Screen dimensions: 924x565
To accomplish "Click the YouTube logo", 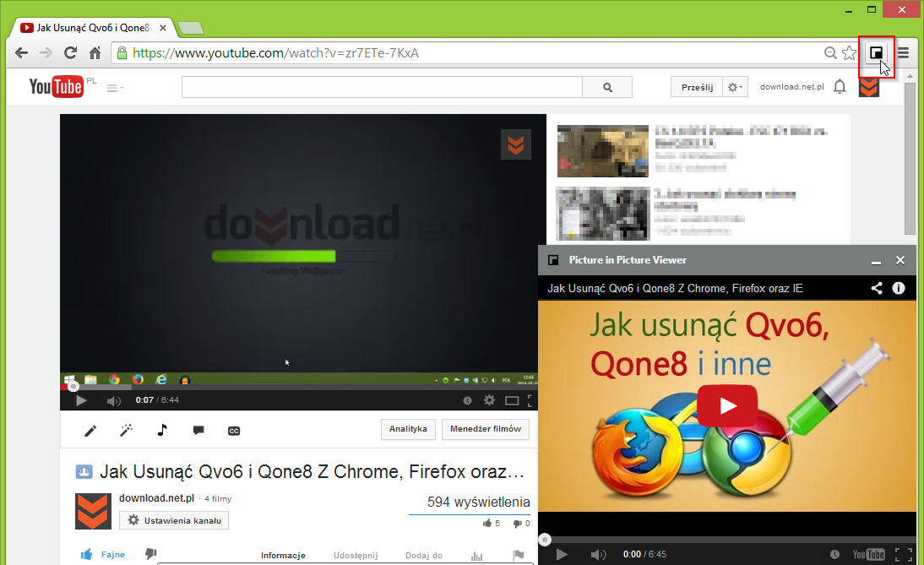I will point(56,87).
